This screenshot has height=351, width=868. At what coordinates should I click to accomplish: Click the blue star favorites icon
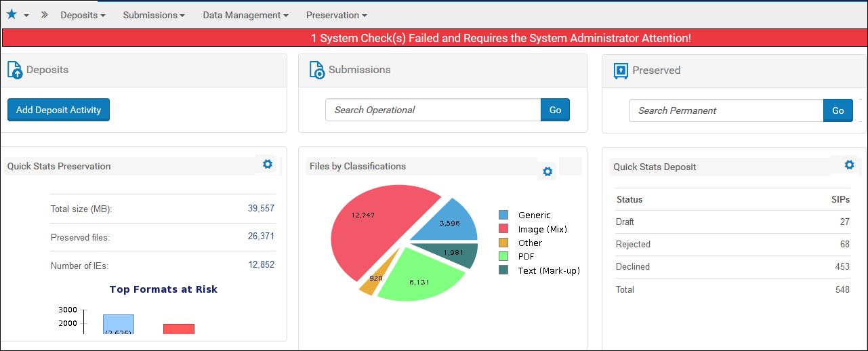tap(12, 14)
